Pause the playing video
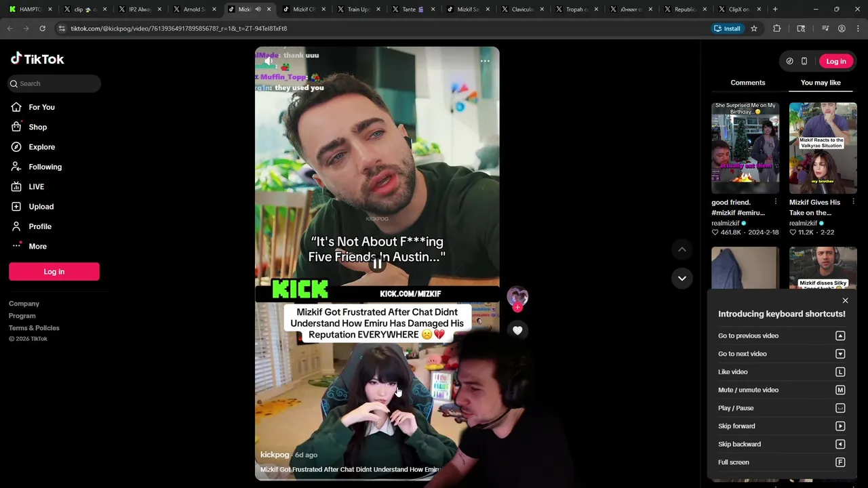Image resolution: width=868 pixels, height=488 pixels. [x=377, y=264]
